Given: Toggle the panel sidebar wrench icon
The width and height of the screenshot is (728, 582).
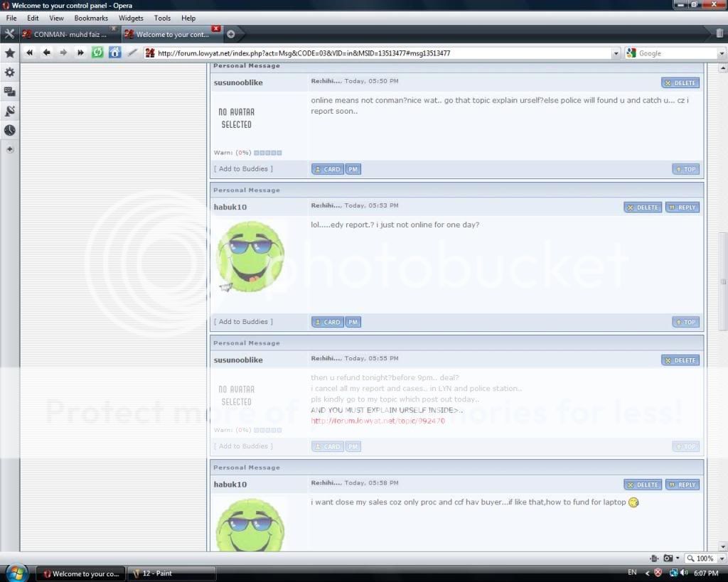Looking at the screenshot, I should tap(9, 33).
